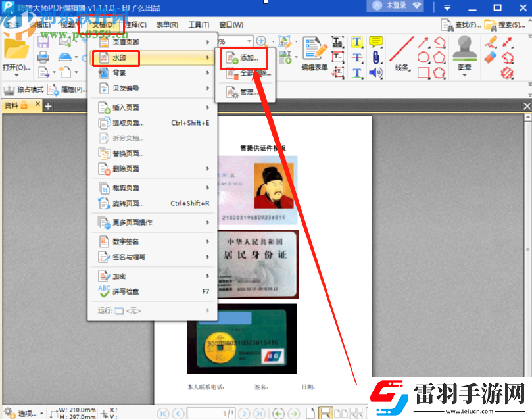Image resolution: width=532 pixels, height=419 pixels.
Task: Select the attach file paperclip tool
Action: click(x=376, y=57)
